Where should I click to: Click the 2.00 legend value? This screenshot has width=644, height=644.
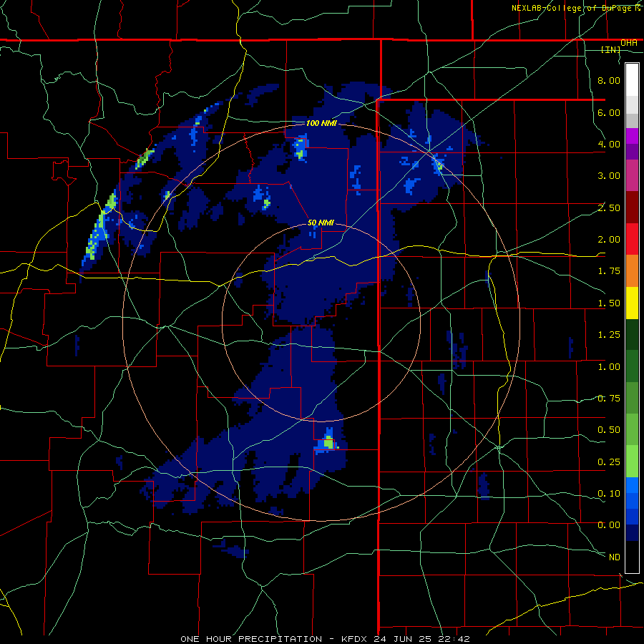(x=609, y=240)
